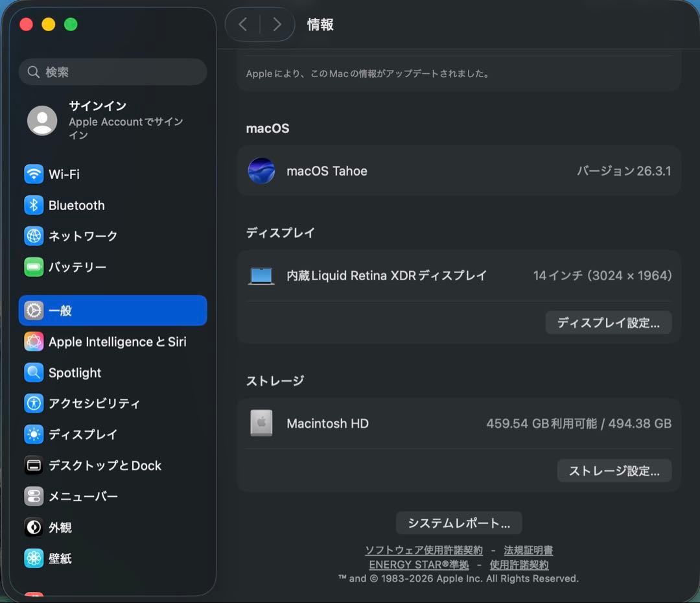Select the ディスプレイ sidebar icon
The width and height of the screenshot is (700, 603).
click(x=33, y=434)
